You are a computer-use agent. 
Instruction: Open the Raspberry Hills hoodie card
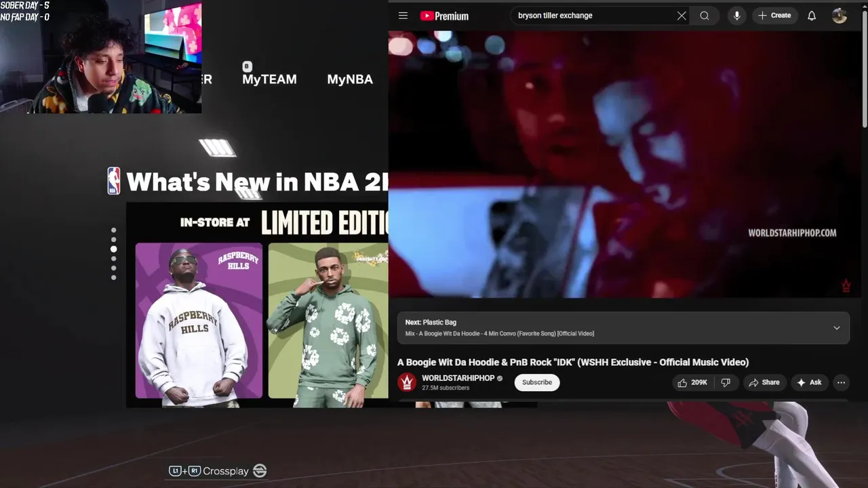click(x=199, y=321)
